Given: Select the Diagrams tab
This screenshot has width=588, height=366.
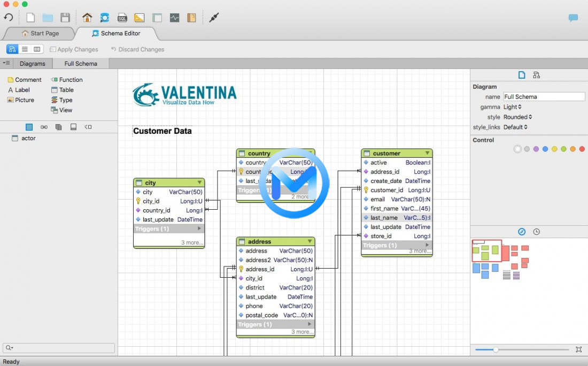Looking at the screenshot, I should [33, 64].
